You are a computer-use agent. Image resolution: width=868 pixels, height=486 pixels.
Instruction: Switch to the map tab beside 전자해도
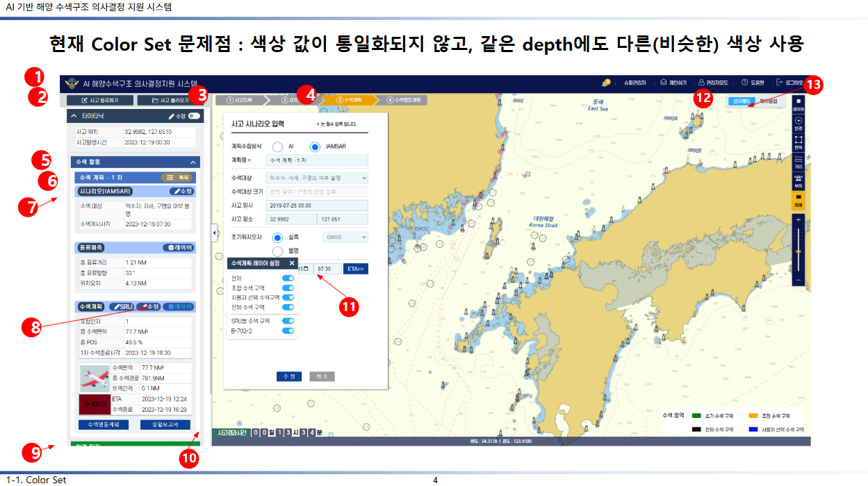[769, 101]
